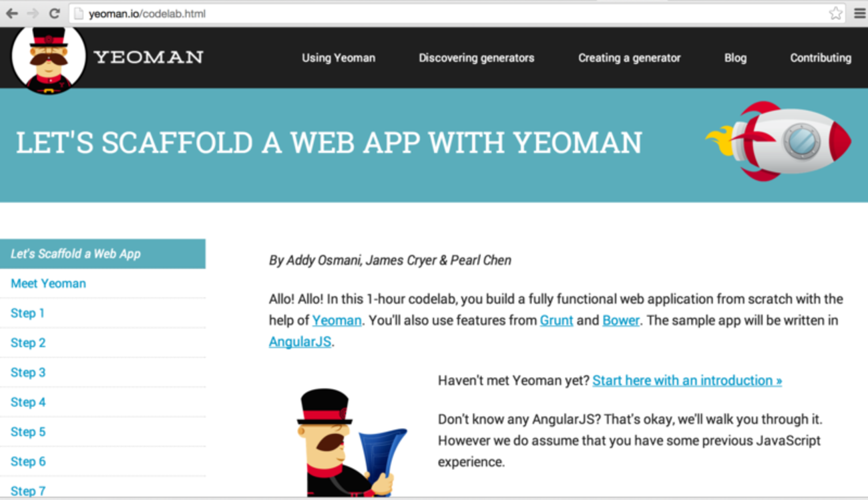Click the browser back arrow
The width and height of the screenshot is (868, 500).
click(x=12, y=13)
